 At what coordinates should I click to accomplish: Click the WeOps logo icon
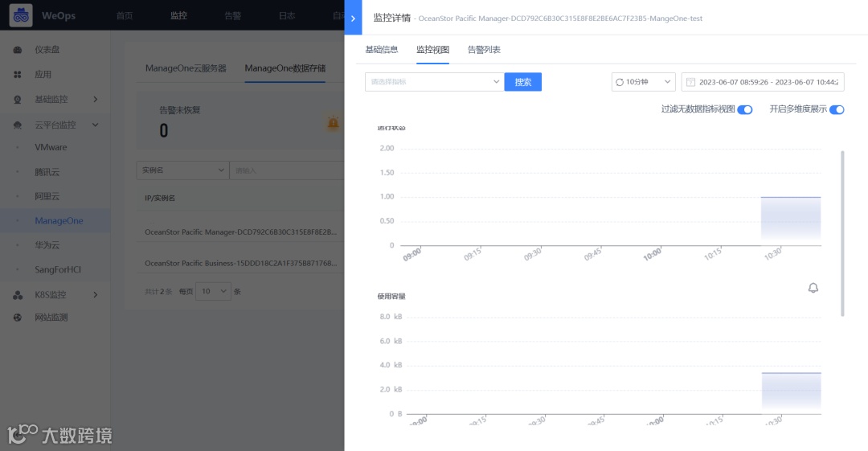(x=20, y=15)
